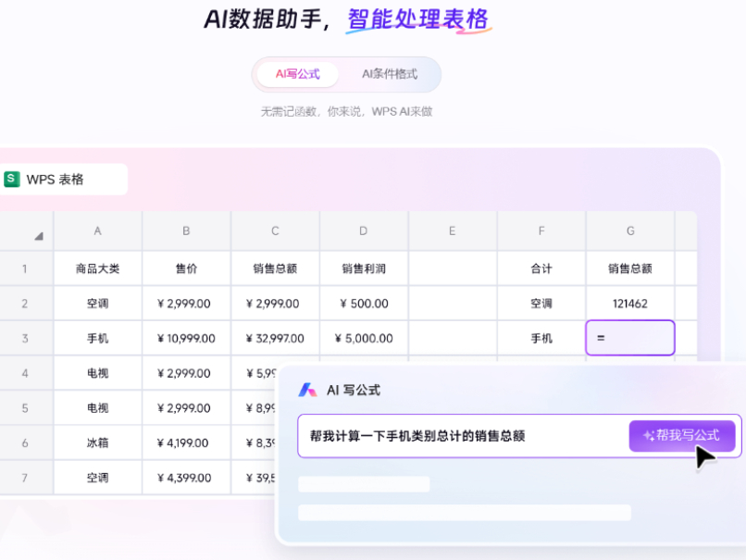746x560 pixels.
Task: Switch to the AI条件格式 tab
Action: 390,74
